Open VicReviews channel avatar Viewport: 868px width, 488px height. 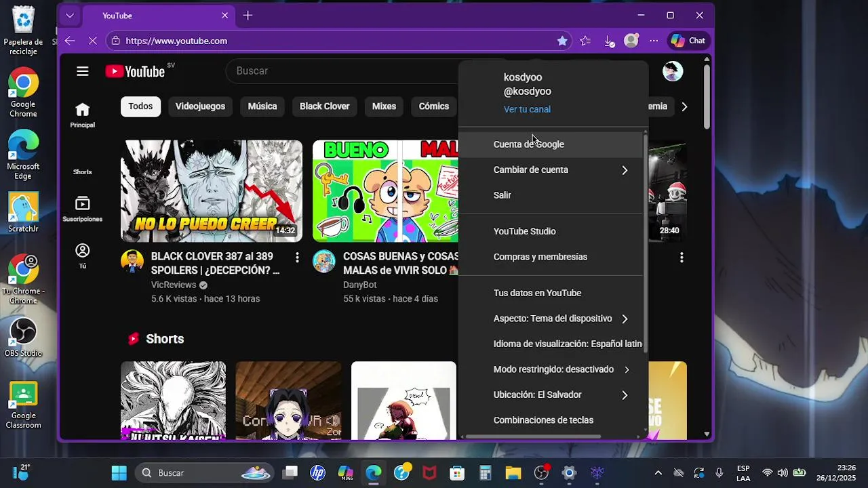click(x=132, y=261)
